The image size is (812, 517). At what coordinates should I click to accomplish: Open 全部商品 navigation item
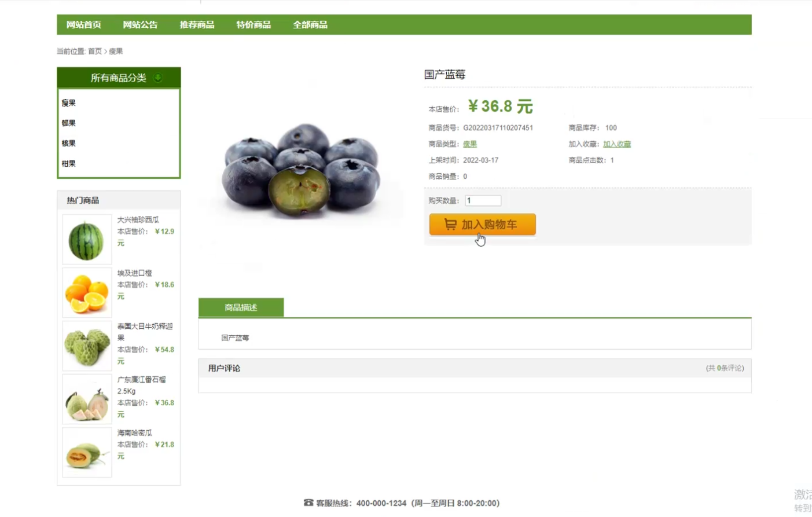310,24
